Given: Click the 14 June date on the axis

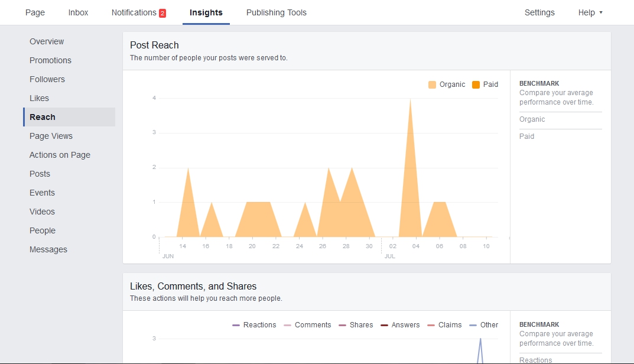Looking at the screenshot, I should tap(183, 246).
